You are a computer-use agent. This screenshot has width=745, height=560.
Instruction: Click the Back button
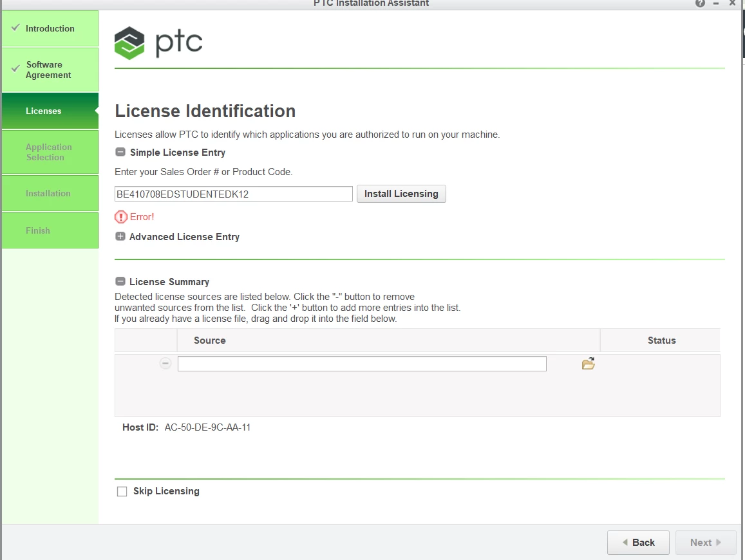tap(638, 543)
